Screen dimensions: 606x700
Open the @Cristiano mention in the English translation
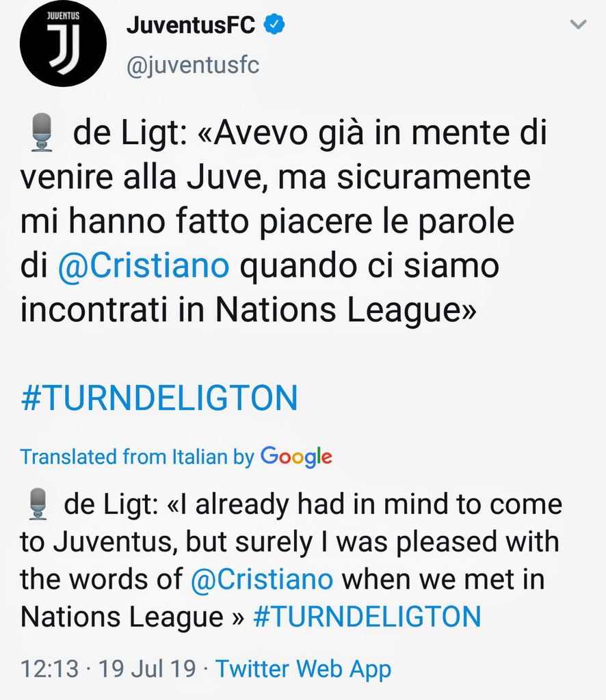(262, 579)
